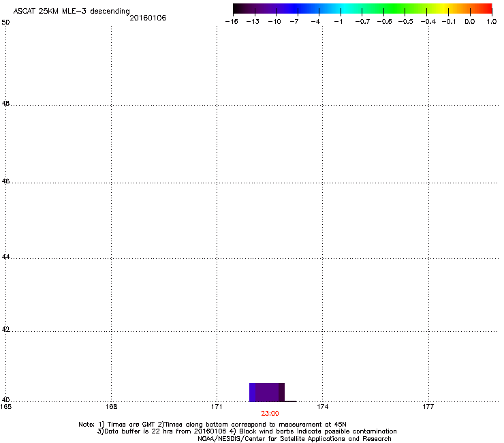Click the latitude label 40

point(5,399)
